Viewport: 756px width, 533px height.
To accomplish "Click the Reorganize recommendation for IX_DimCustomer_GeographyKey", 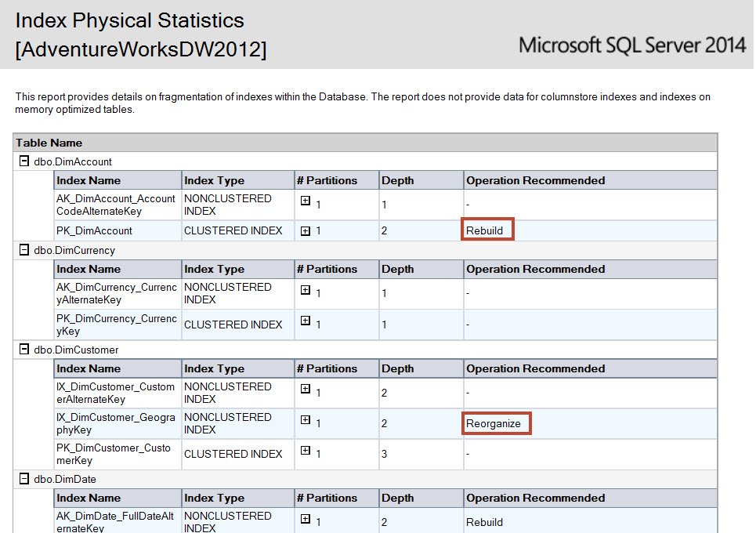I will tap(494, 423).
